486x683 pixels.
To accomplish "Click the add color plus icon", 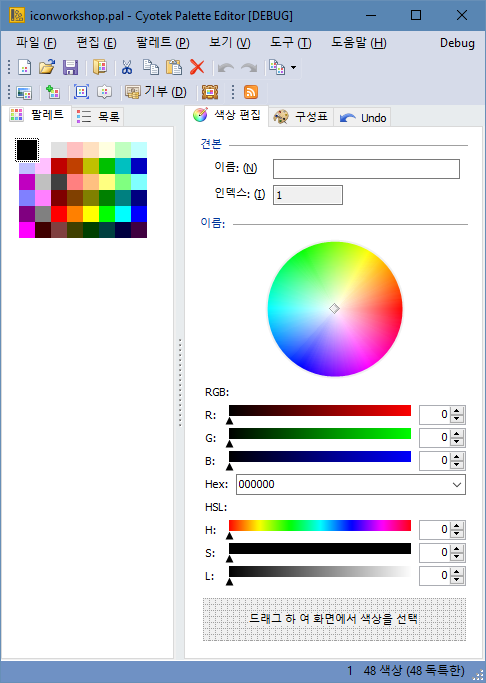I will [x=53, y=92].
